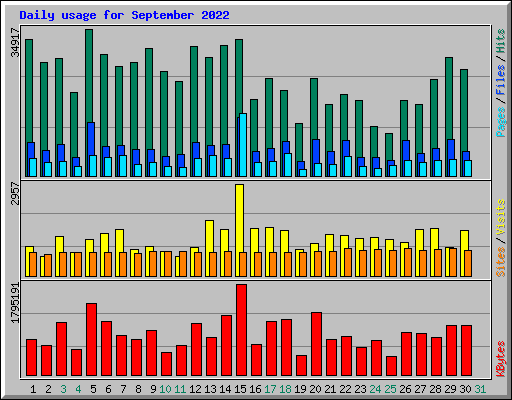Click the 'Hits' legend label
Image resolution: width=512 pixels, height=400 pixels.
point(501,41)
